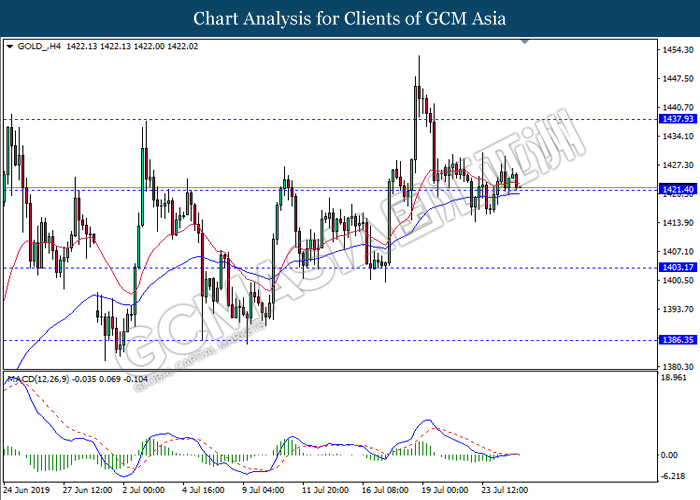Click the chart shift triangle marker along the top edge
Viewport: 700px width, 500px height.
[x=525, y=42]
